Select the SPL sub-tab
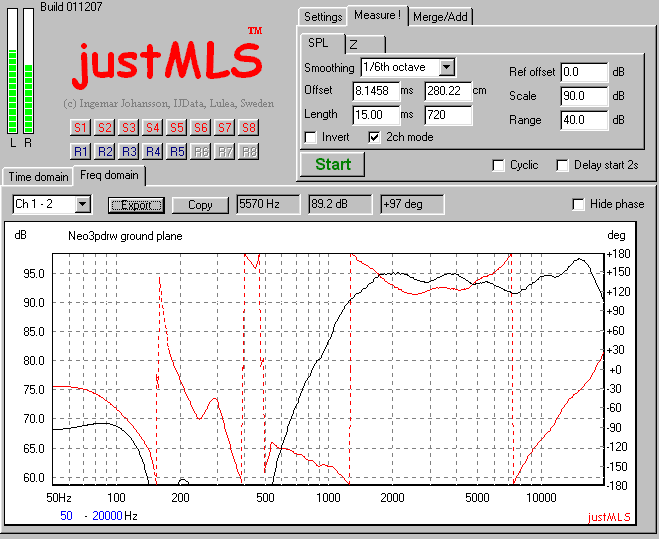659x539 pixels. pyautogui.click(x=322, y=43)
